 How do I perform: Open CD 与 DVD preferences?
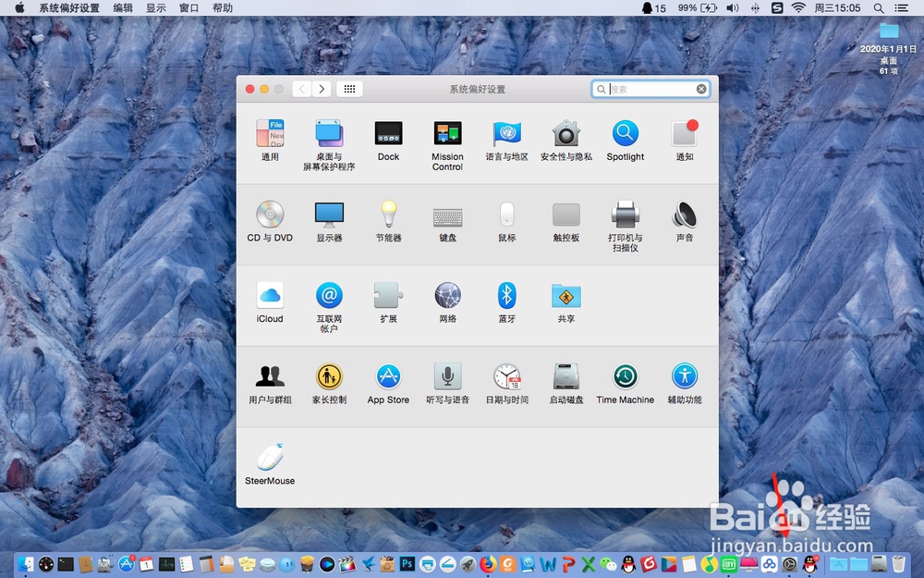[270, 222]
